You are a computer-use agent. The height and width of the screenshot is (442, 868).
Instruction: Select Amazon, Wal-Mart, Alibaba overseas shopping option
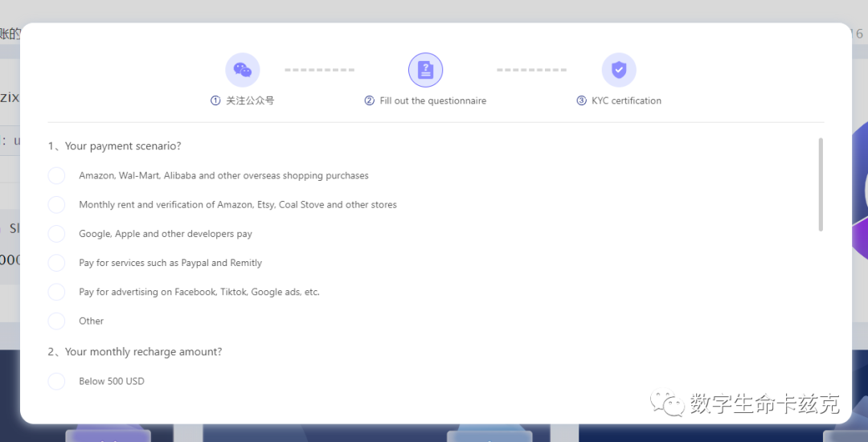(x=56, y=175)
